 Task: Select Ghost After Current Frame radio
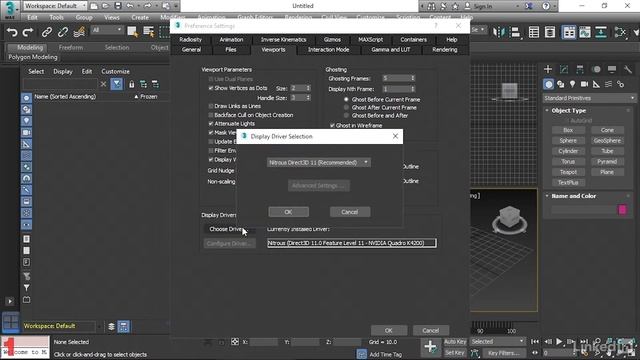(346, 108)
